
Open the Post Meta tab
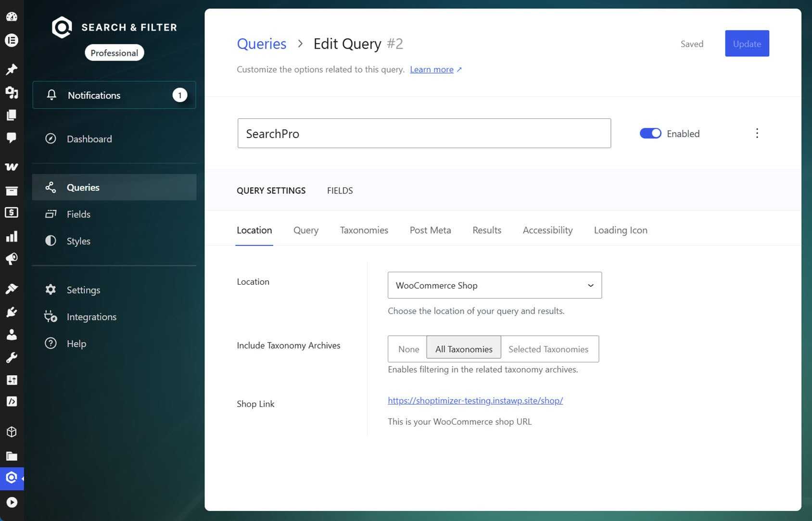tap(430, 230)
